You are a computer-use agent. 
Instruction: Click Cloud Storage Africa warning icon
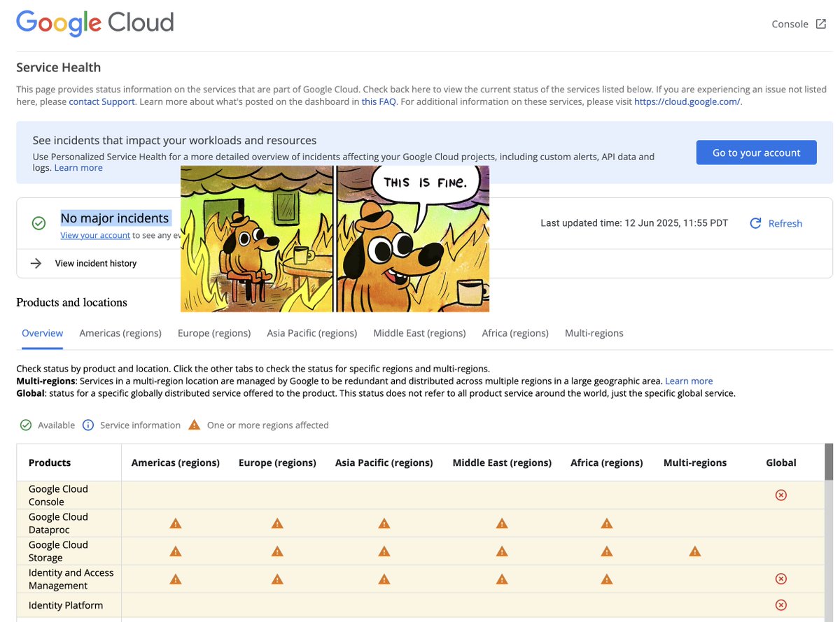pyautogui.click(x=607, y=551)
